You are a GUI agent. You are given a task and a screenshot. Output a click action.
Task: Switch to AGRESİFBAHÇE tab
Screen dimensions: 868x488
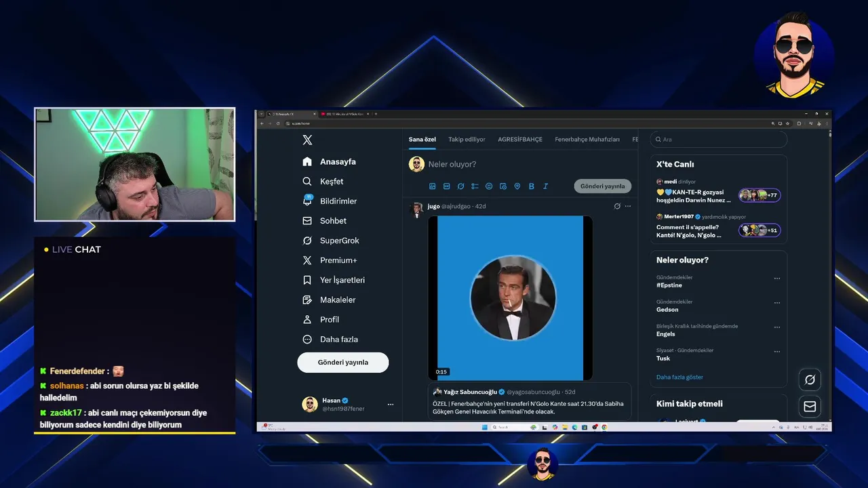pyautogui.click(x=520, y=140)
